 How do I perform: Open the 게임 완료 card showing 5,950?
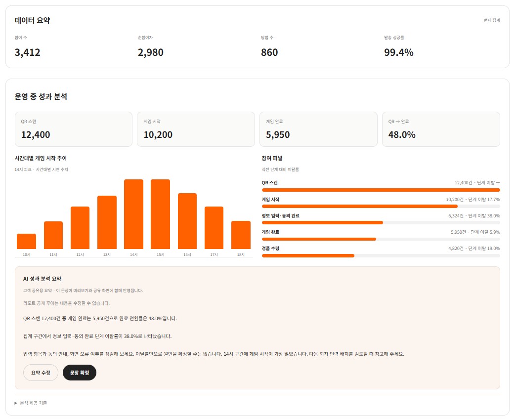tap(318, 129)
